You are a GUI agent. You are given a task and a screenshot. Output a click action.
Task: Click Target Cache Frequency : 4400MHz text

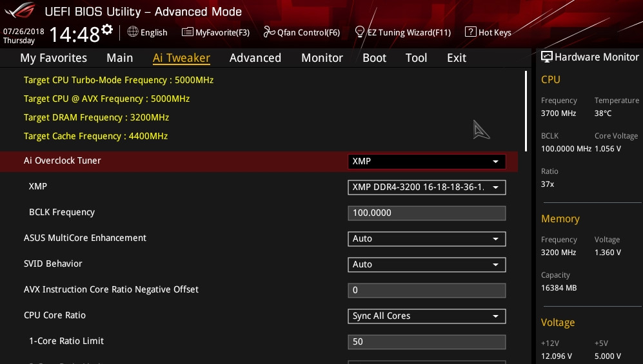(x=95, y=137)
